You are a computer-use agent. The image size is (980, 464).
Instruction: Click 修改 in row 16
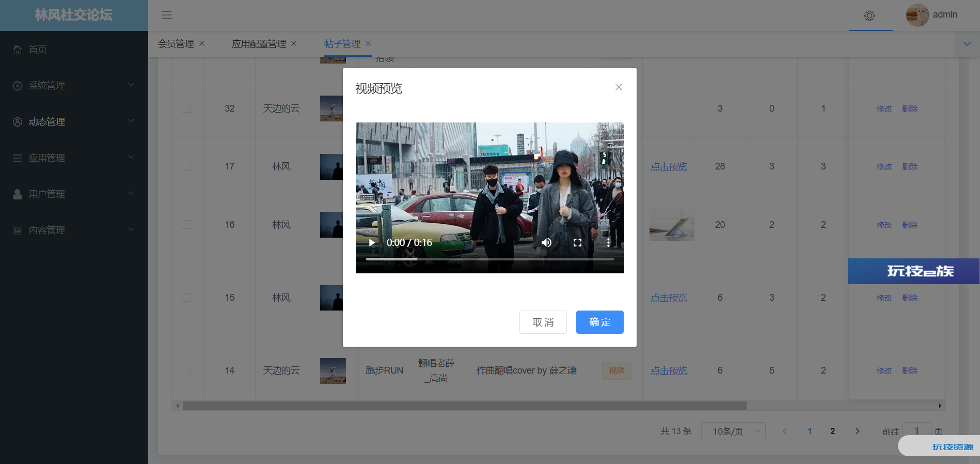point(884,225)
